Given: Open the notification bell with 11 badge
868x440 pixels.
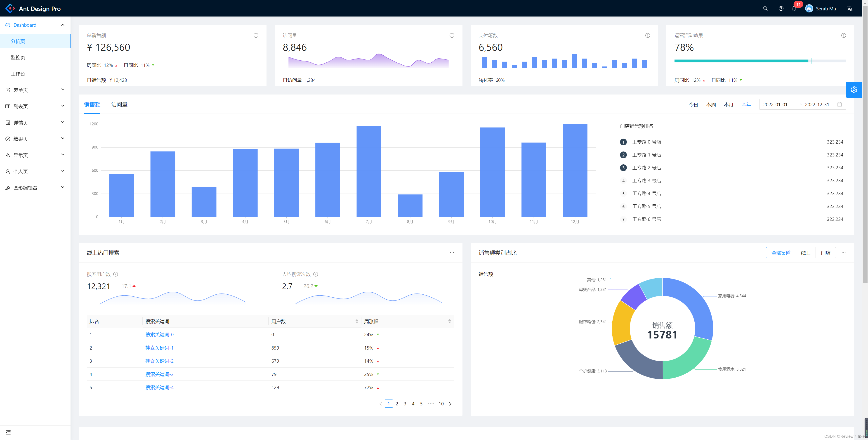Looking at the screenshot, I should [x=794, y=8].
